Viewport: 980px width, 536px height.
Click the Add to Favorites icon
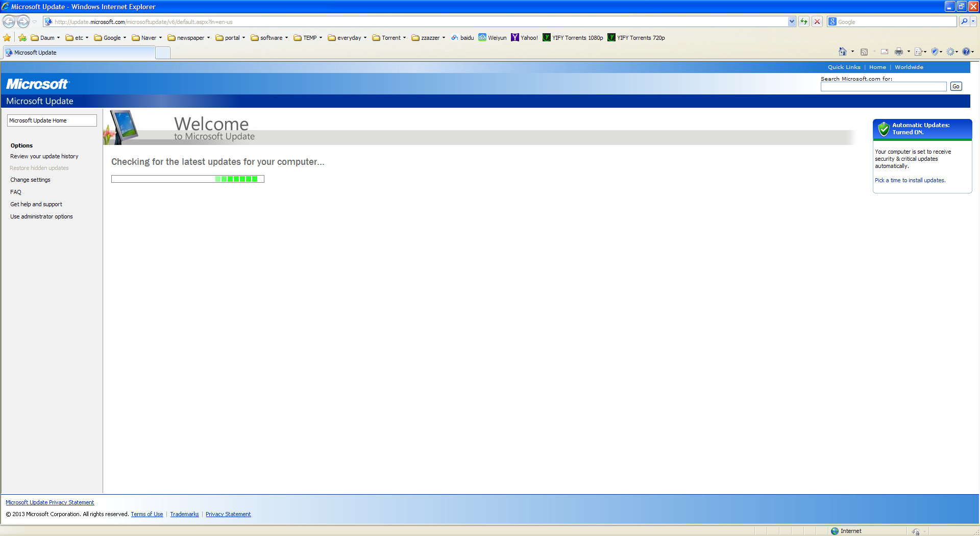pos(22,38)
